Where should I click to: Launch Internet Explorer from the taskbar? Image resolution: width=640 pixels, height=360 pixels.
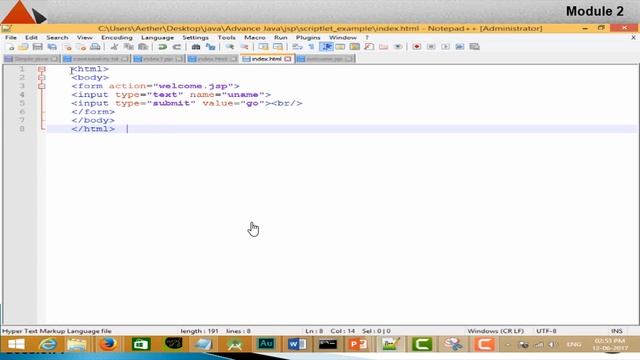pos(48,344)
